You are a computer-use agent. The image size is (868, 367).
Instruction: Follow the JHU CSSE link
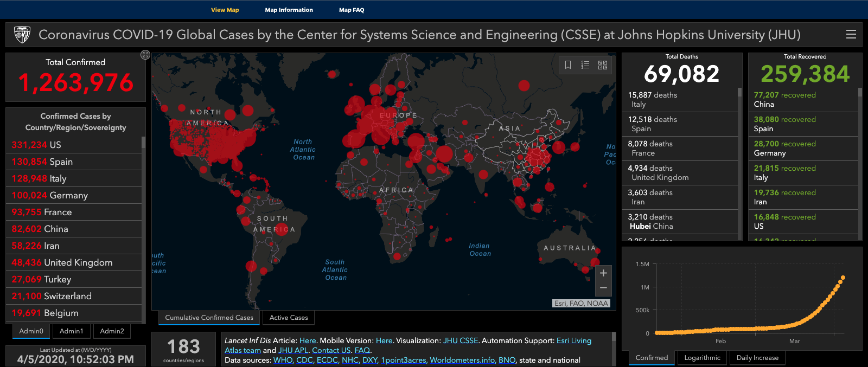(x=461, y=340)
